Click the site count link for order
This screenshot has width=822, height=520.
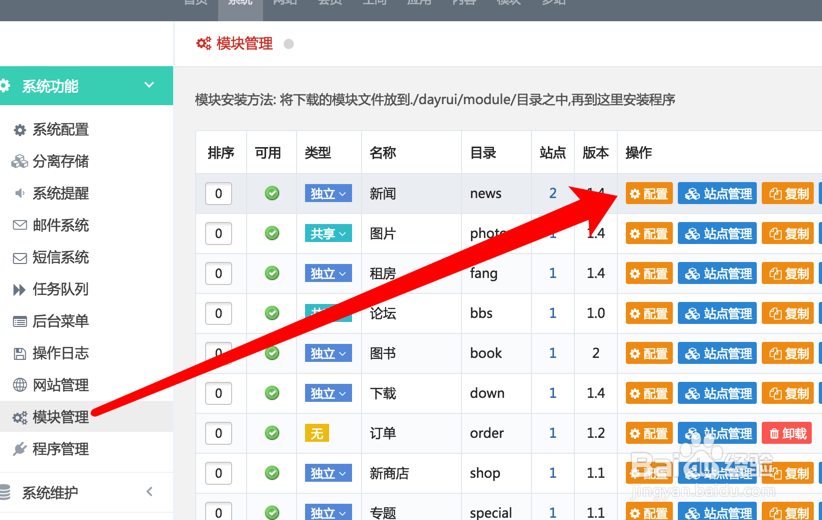click(x=553, y=433)
